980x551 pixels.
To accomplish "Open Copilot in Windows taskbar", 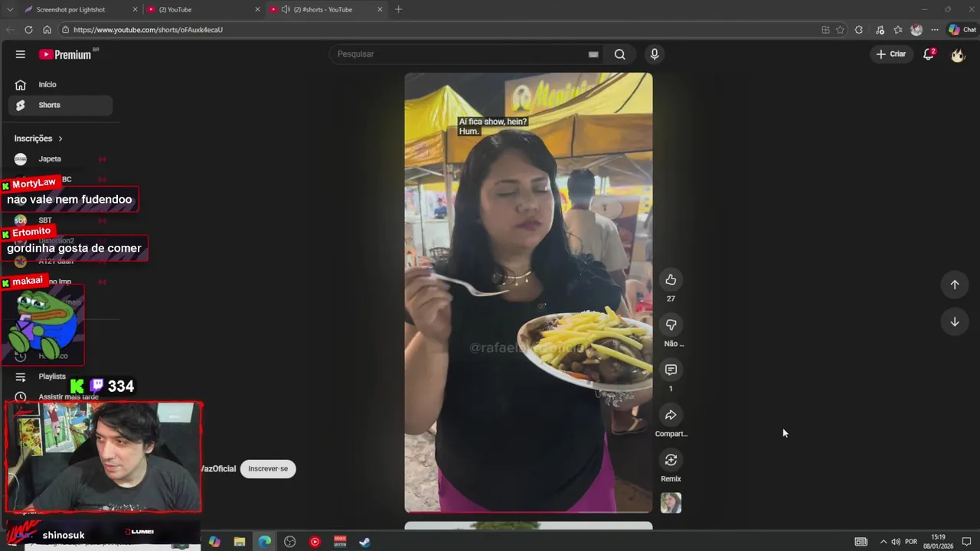I will [214, 542].
